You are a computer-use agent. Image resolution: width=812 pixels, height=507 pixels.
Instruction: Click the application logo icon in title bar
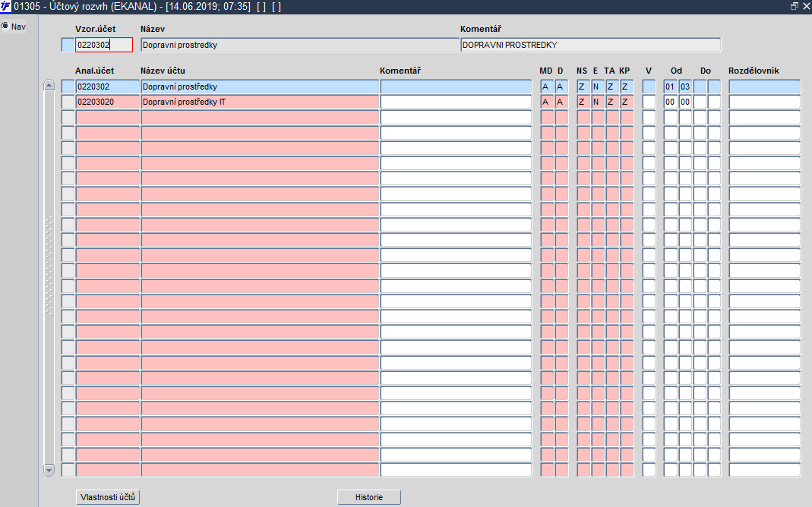point(5,7)
